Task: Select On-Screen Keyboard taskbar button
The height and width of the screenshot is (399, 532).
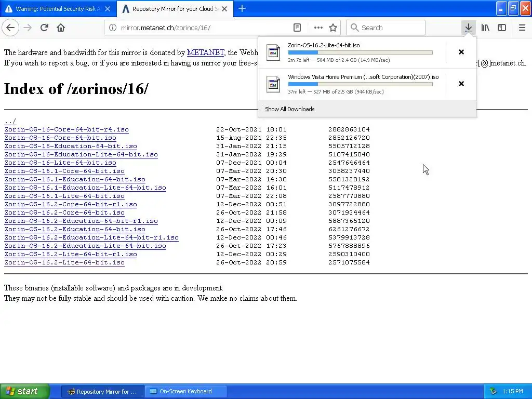Action: point(185,392)
